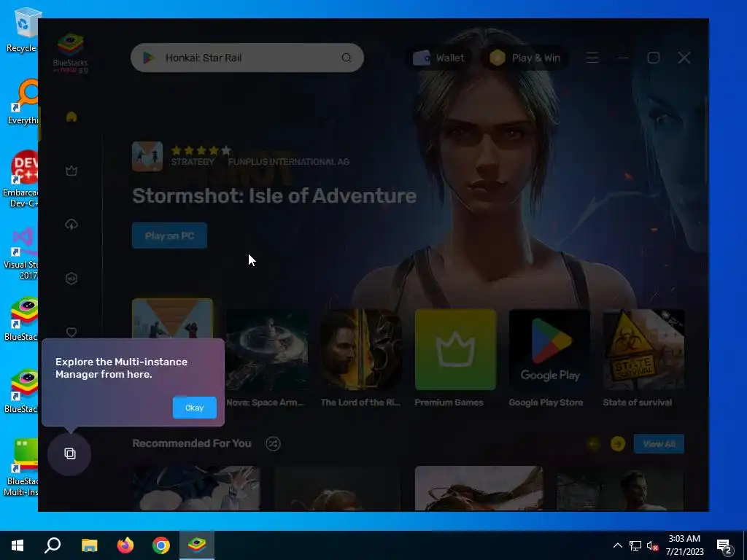Image resolution: width=747 pixels, height=560 pixels.
Task: Shuffle the Recommended For You list
Action: [x=273, y=444]
